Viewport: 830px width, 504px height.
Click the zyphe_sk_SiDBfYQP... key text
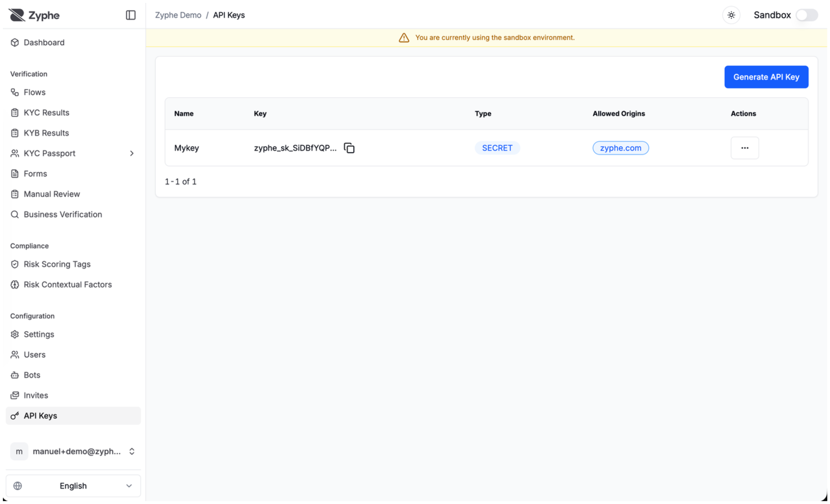[295, 148]
